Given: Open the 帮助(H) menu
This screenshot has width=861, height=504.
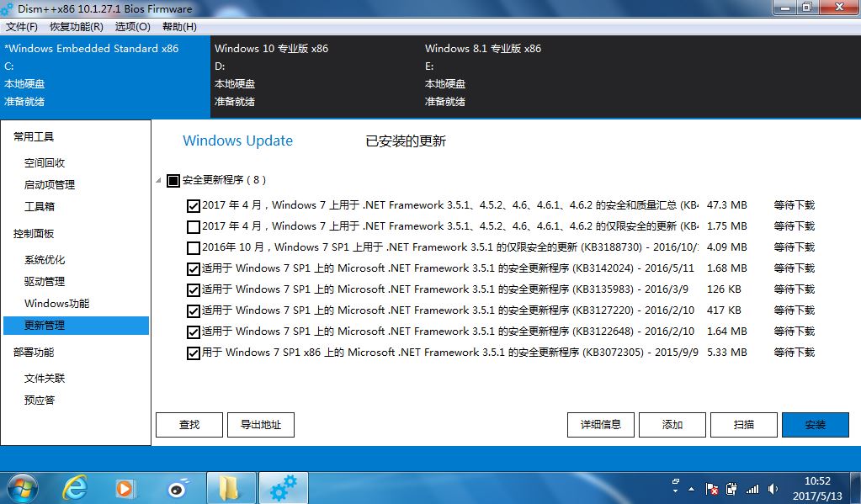Looking at the screenshot, I should click(x=179, y=26).
